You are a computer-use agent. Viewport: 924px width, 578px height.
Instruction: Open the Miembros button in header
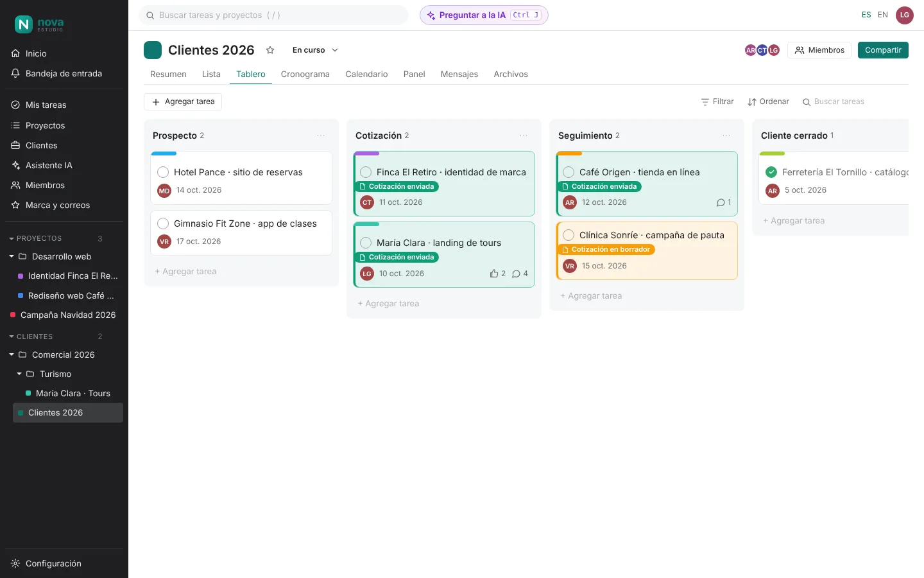click(x=819, y=50)
